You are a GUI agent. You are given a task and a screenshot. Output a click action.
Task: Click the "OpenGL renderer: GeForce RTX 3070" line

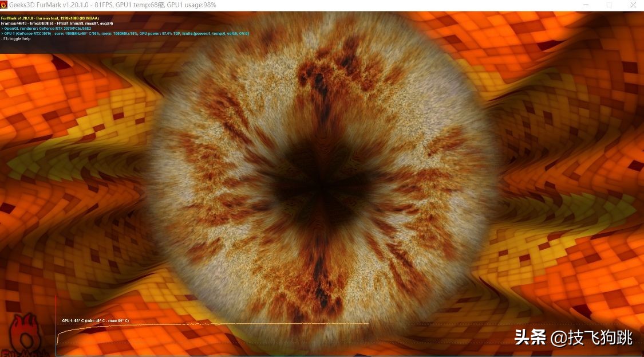46,29
